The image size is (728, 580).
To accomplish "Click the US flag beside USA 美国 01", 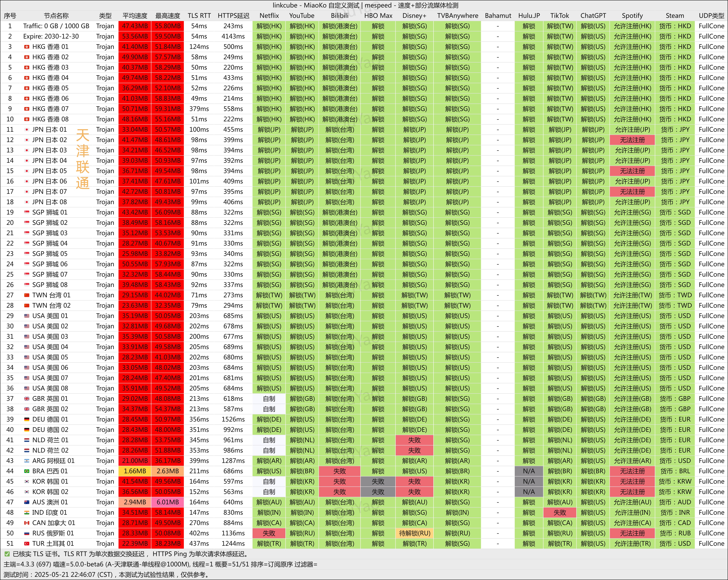I will 27,316.
